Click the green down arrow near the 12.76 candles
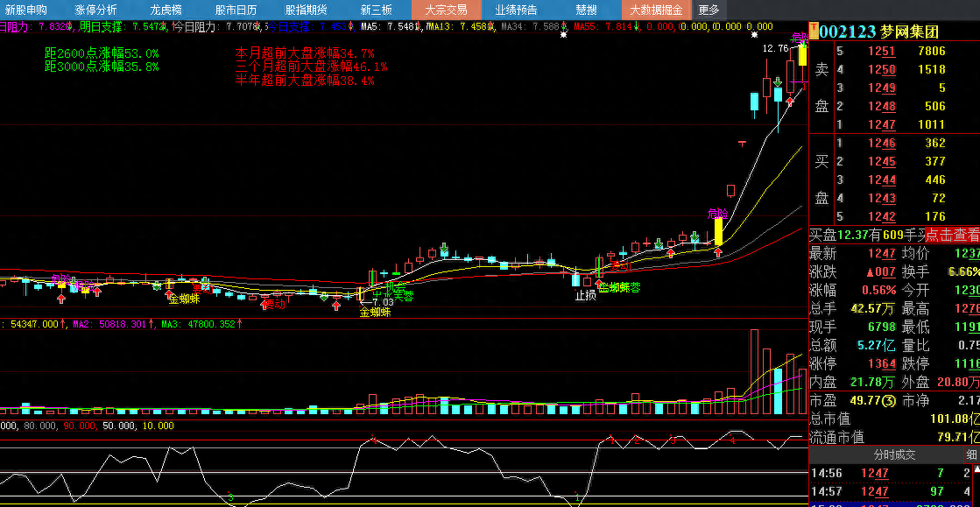 (x=778, y=81)
